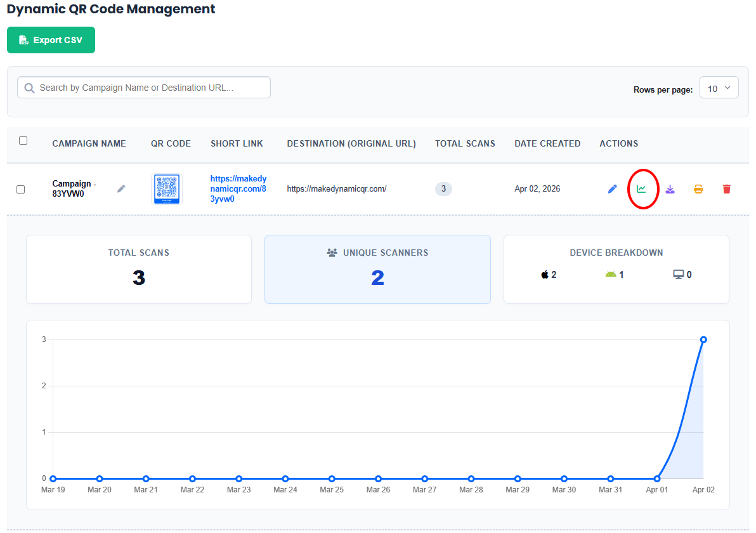
Task: Open the Rows per page dropdown
Action: 719,88
